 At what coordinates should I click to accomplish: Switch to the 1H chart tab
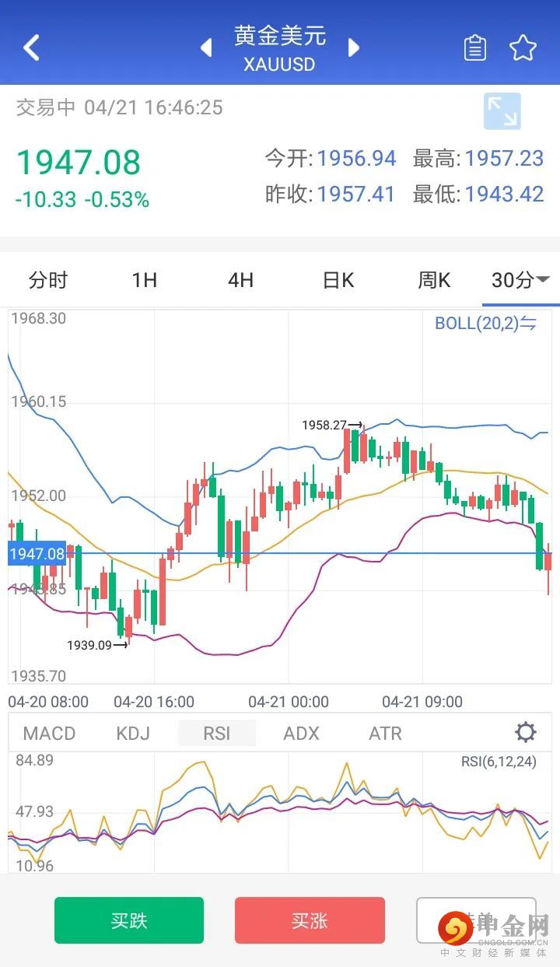[145, 280]
